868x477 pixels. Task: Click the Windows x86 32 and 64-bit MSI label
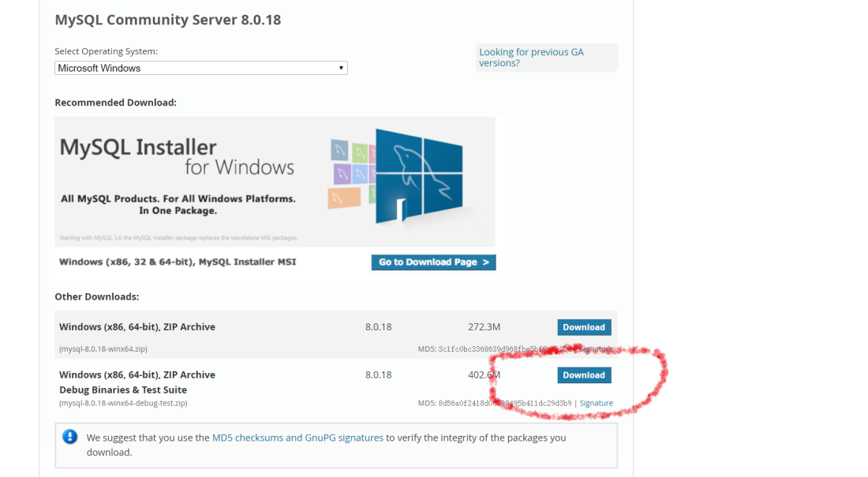pyautogui.click(x=174, y=262)
